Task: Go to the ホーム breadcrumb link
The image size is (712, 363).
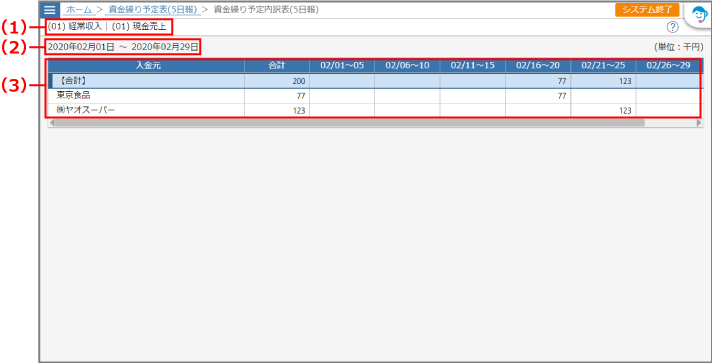Action: tap(79, 10)
